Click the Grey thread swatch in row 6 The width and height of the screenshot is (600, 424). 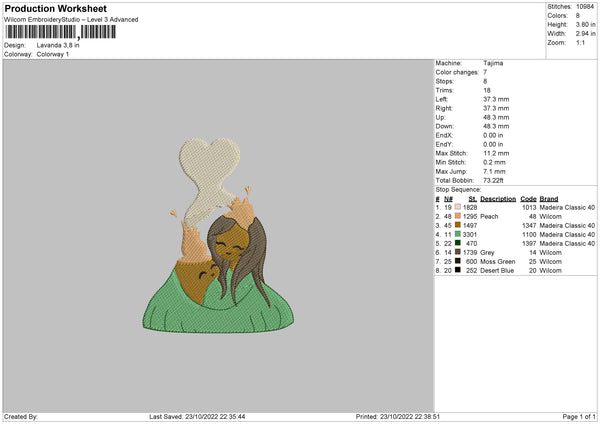(458, 252)
